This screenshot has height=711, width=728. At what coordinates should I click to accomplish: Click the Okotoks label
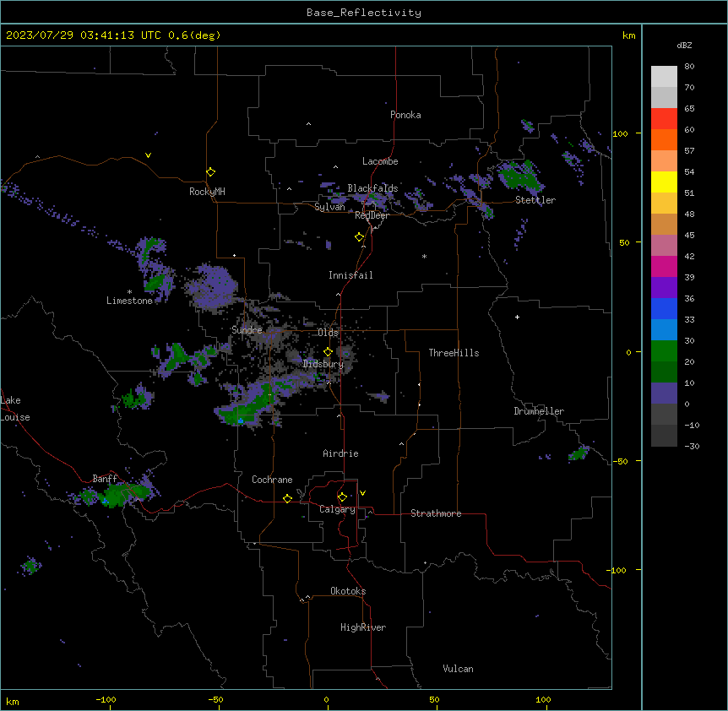click(348, 591)
